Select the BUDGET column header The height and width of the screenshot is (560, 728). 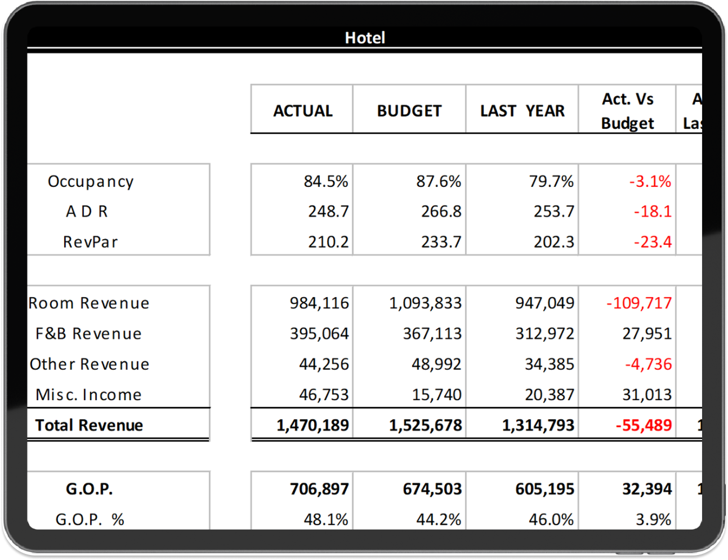(409, 111)
